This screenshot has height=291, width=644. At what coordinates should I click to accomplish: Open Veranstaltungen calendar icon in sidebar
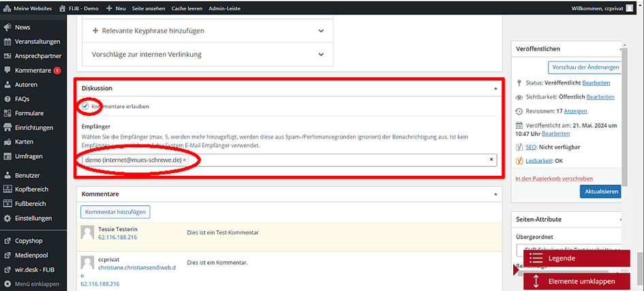click(x=7, y=42)
